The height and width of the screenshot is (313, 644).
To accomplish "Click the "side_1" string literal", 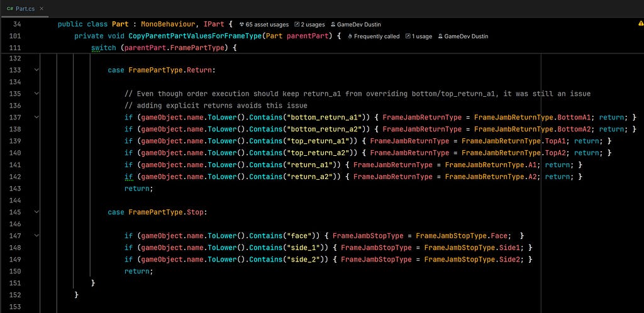I will click(304, 248).
